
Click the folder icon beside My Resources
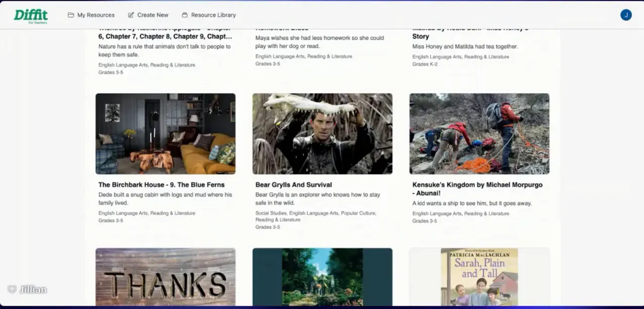[71, 15]
